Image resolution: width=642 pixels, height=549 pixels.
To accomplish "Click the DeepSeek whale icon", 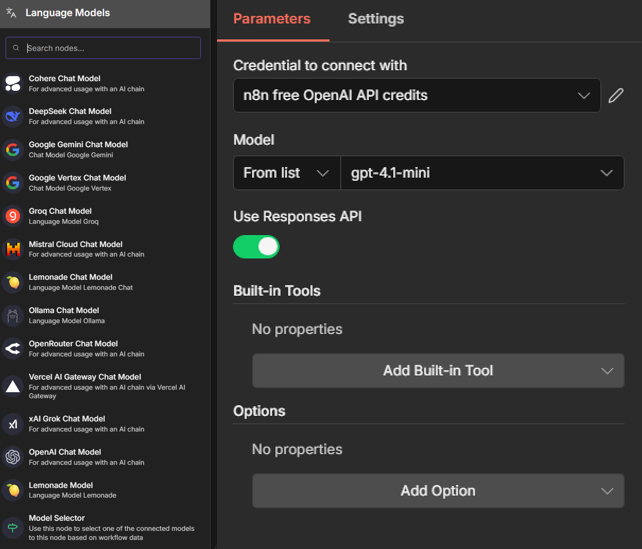I will (x=13, y=116).
